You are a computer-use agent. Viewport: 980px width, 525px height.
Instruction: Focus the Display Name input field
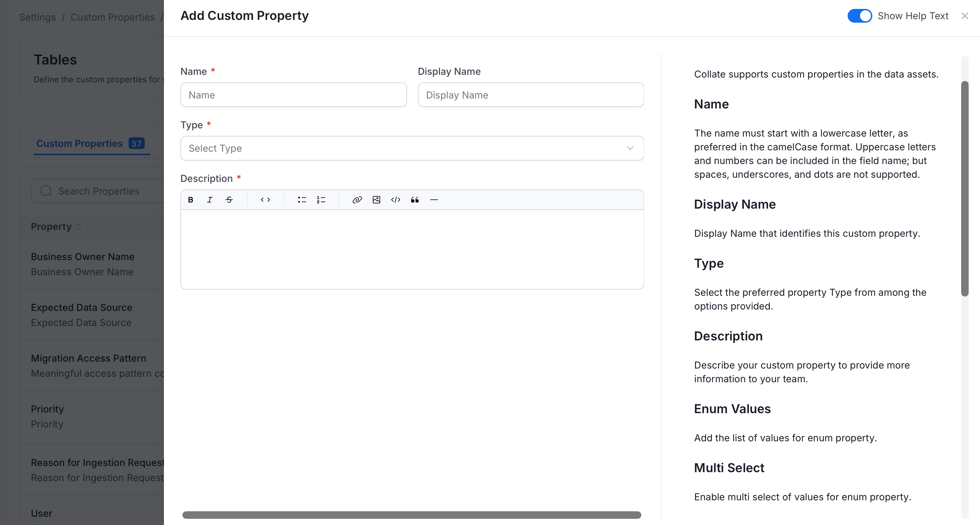(531, 95)
